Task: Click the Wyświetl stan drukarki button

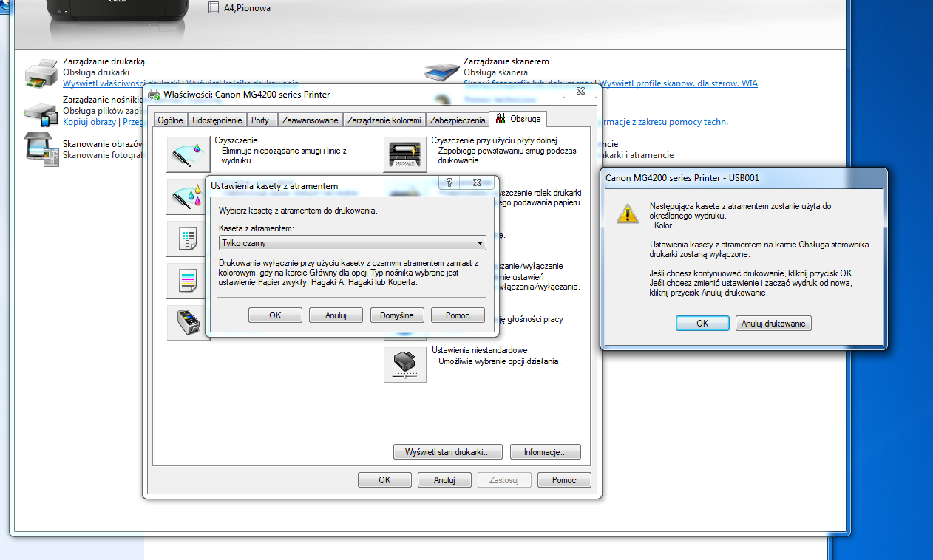Action: coord(449,451)
